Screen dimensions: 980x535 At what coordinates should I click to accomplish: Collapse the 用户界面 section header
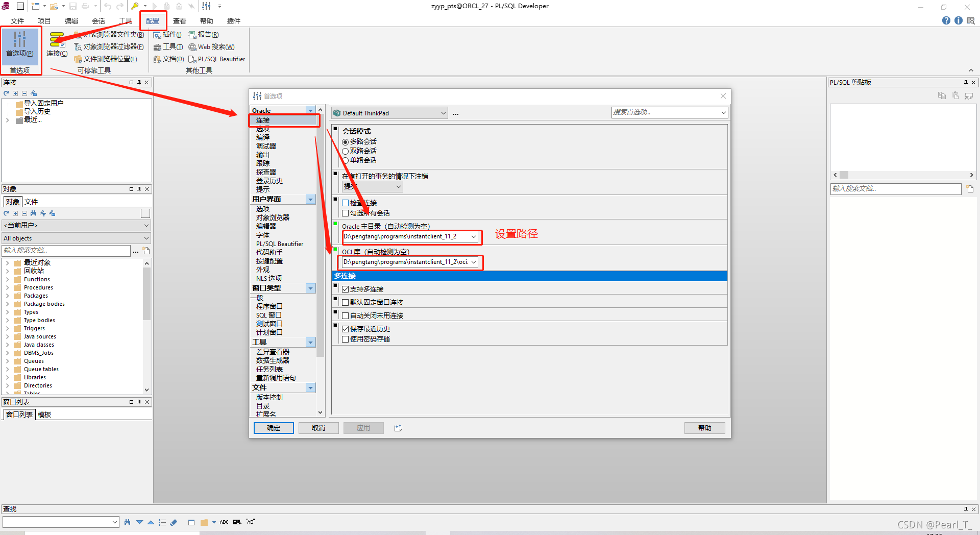(310, 199)
